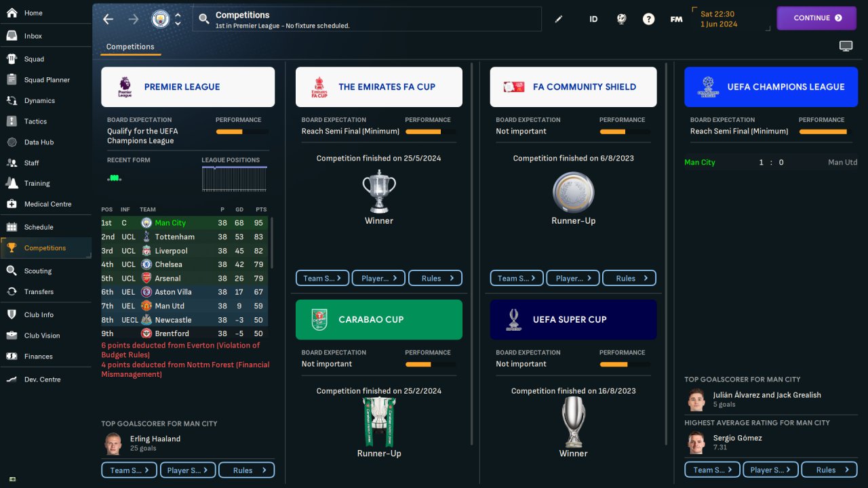Click the league table scrollbar
The image size is (868, 488).
(x=273, y=243)
